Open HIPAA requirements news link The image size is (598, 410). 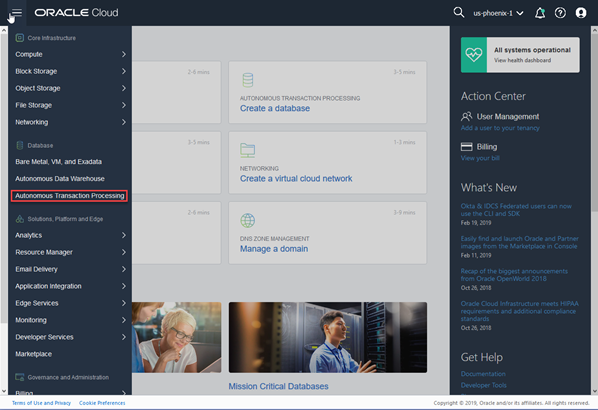[x=519, y=311]
